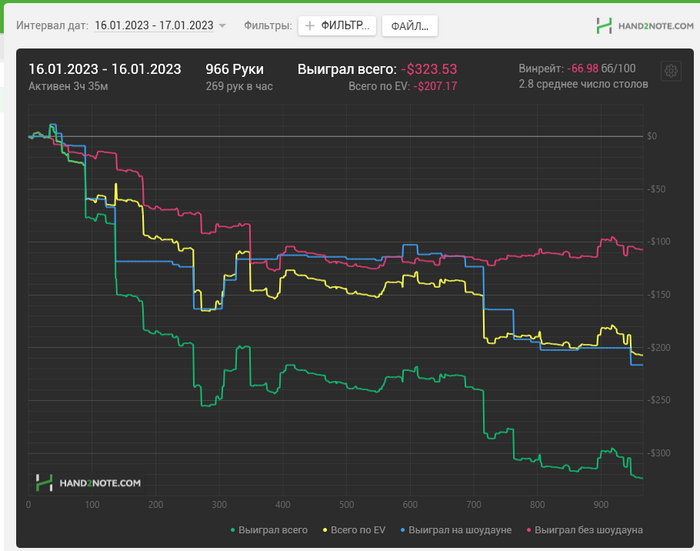Click the session date heading 16.01.2023 - 16.01.2023
700x551 pixels.
click(105, 69)
